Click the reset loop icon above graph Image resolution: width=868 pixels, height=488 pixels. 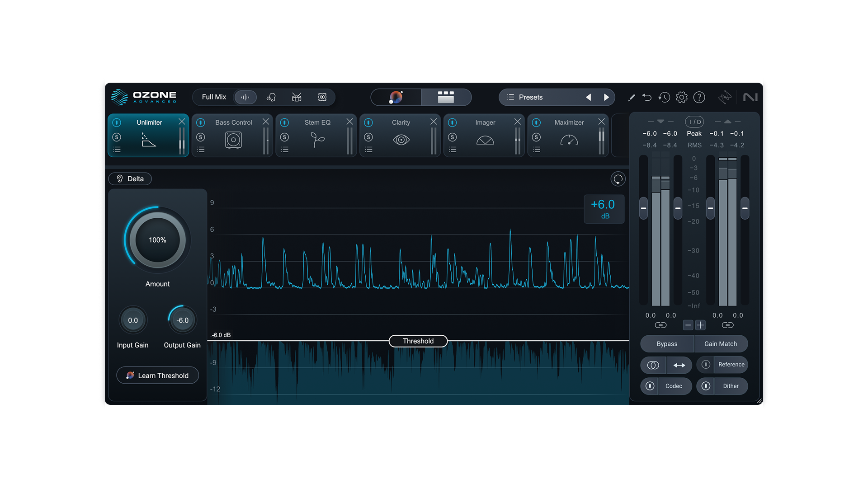pyautogui.click(x=618, y=179)
